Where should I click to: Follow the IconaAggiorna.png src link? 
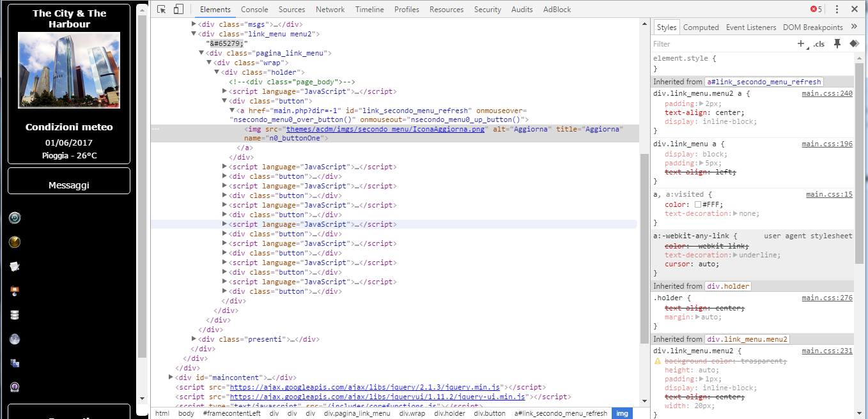pos(385,129)
